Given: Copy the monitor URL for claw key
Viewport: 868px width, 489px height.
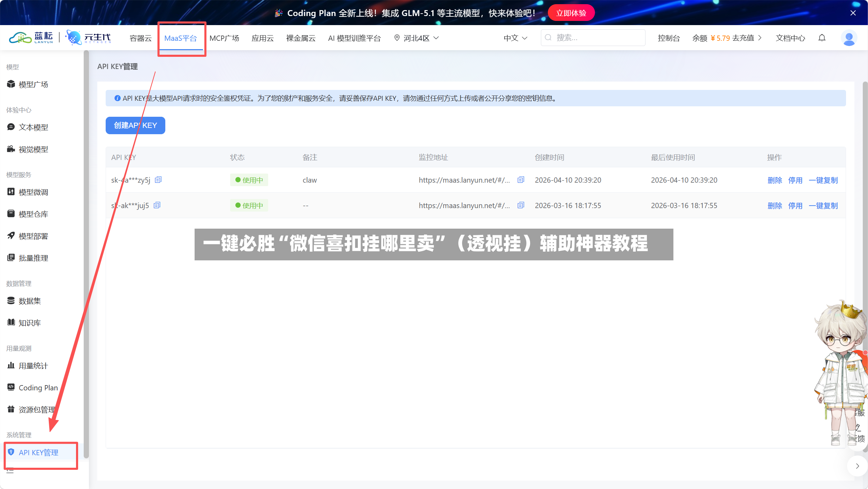Looking at the screenshot, I should coord(521,179).
